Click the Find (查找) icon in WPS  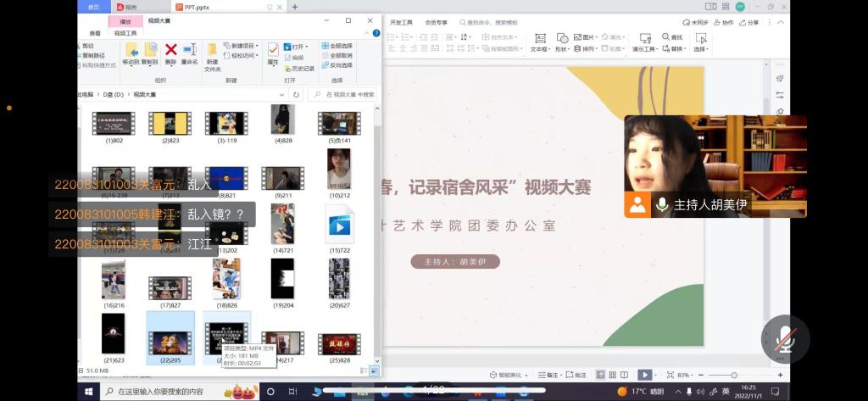point(665,37)
